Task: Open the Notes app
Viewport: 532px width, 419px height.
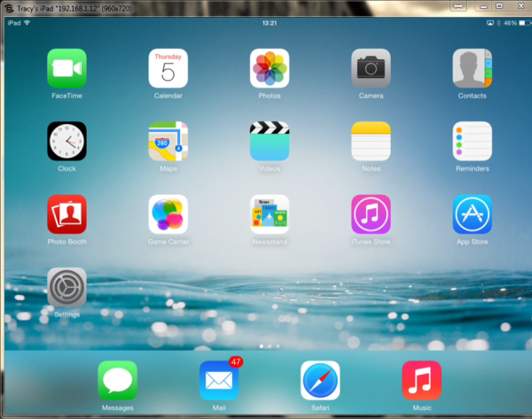Action: [x=371, y=141]
